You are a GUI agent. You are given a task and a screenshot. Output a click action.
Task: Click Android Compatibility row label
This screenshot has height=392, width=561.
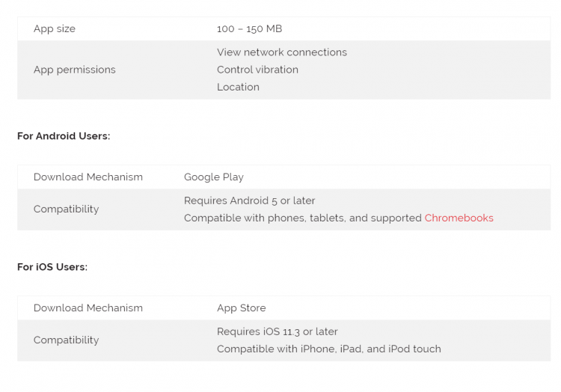[x=66, y=209]
